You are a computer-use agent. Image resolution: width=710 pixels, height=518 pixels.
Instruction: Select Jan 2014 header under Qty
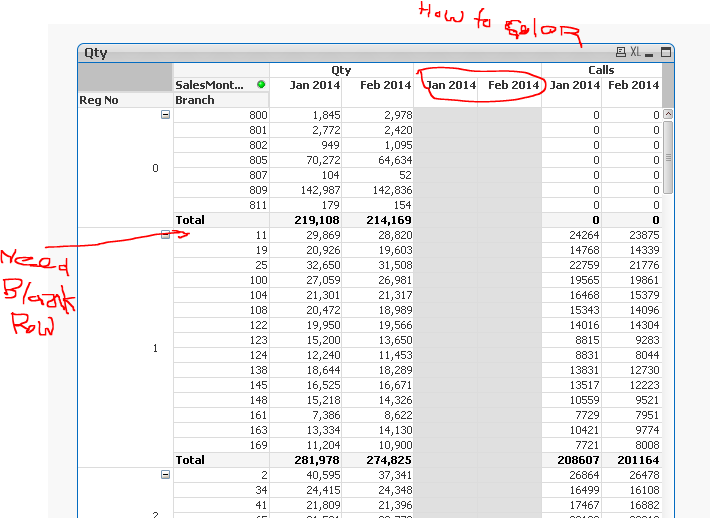click(306, 85)
